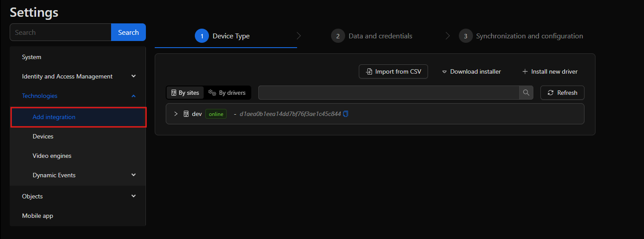Select the Device Type step tab
Image resolution: width=644 pixels, height=239 pixels.
coord(222,36)
